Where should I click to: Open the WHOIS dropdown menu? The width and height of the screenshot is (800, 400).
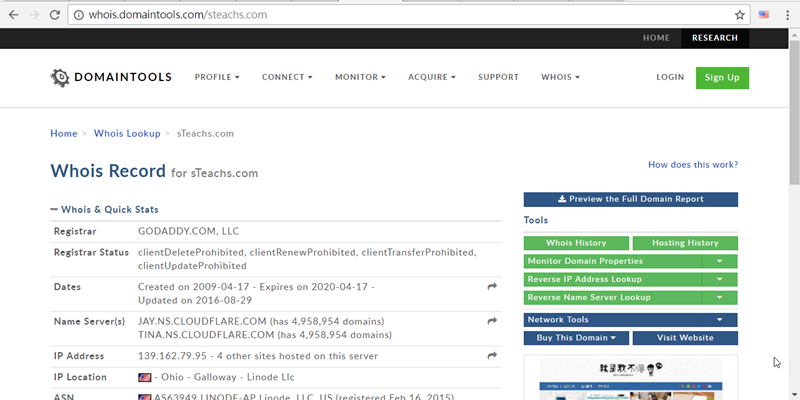pyautogui.click(x=560, y=77)
